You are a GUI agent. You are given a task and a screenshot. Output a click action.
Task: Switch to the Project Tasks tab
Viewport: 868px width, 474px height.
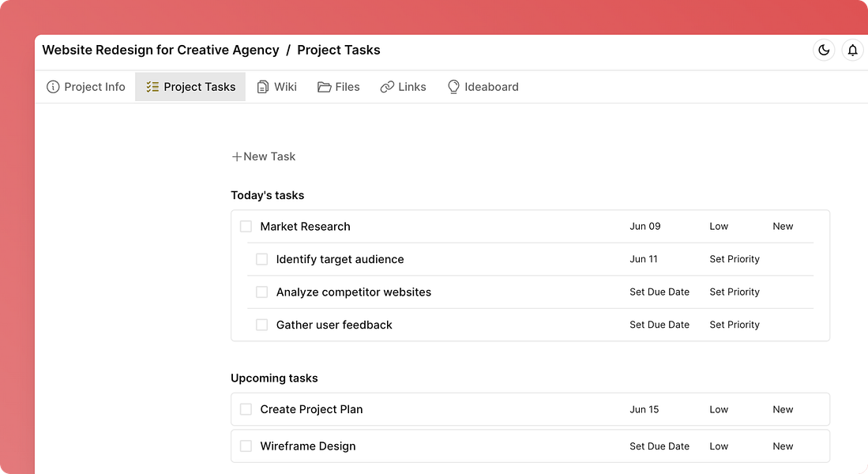point(190,87)
